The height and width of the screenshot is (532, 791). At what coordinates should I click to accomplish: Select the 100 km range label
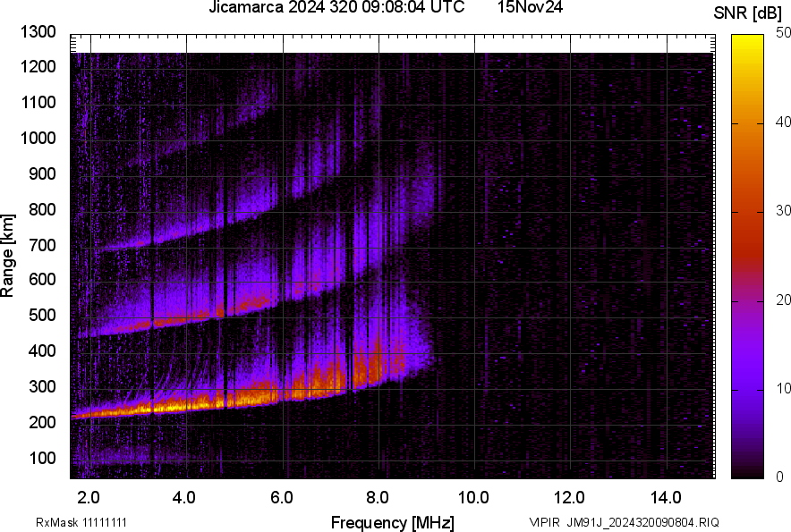tap(42, 457)
